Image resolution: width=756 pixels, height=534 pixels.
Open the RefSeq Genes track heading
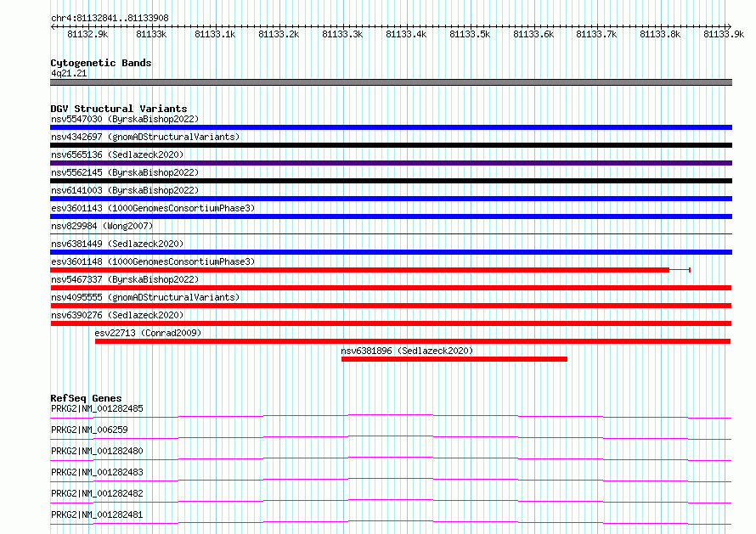[86, 398]
